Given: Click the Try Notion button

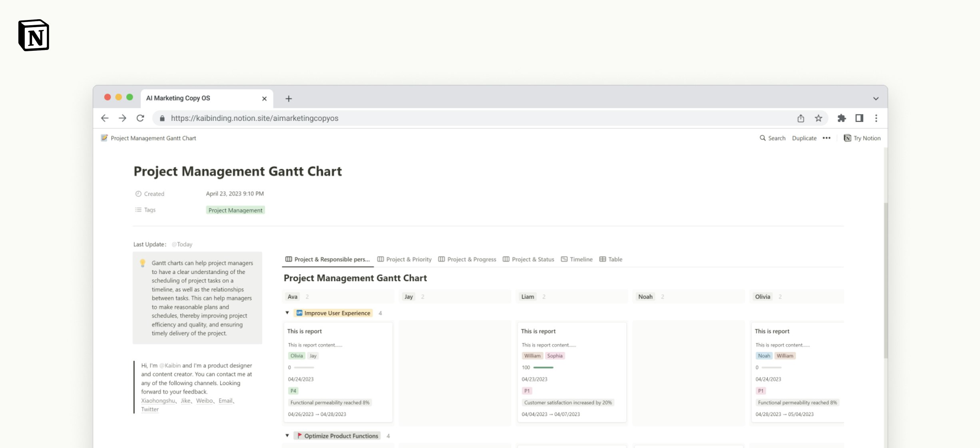Looking at the screenshot, I should [862, 138].
